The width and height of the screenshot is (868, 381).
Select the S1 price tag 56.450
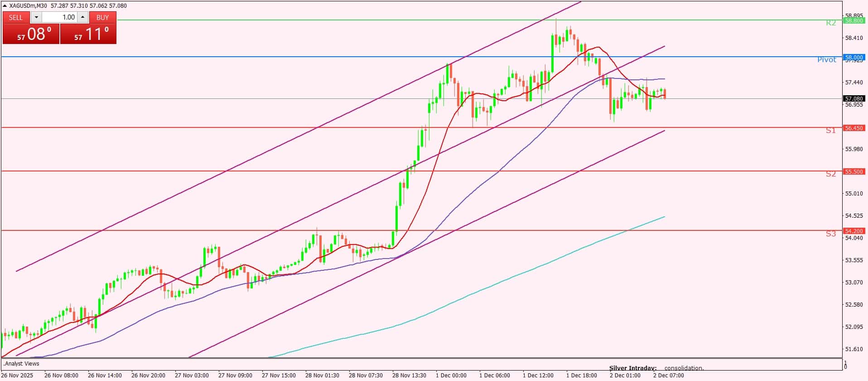pyautogui.click(x=854, y=128)
